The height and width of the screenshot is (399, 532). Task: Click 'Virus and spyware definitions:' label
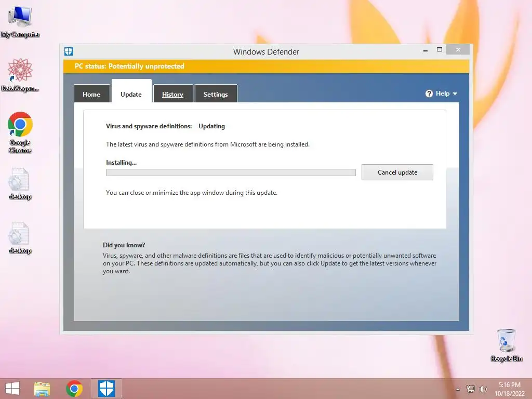(x=149, y=126)
